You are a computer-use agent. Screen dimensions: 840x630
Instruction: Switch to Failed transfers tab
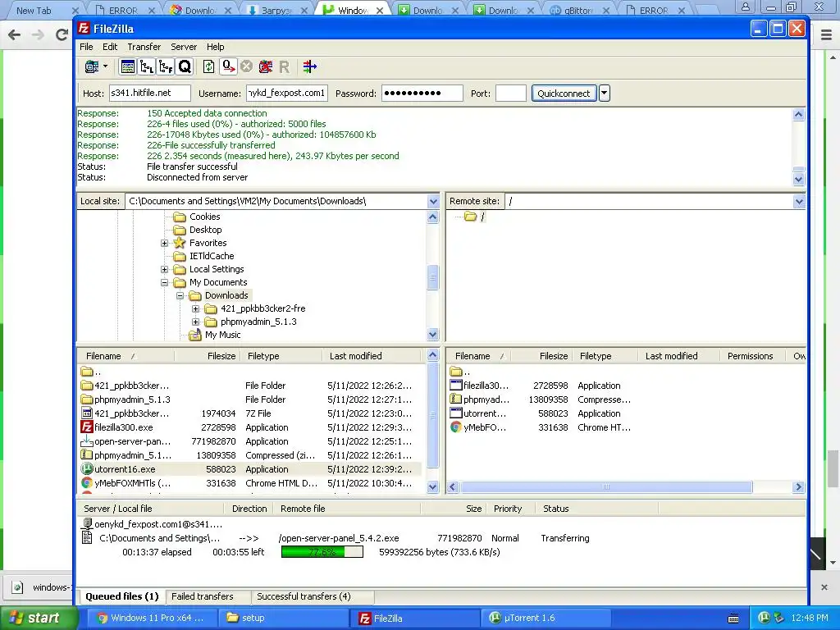(203, 596)
